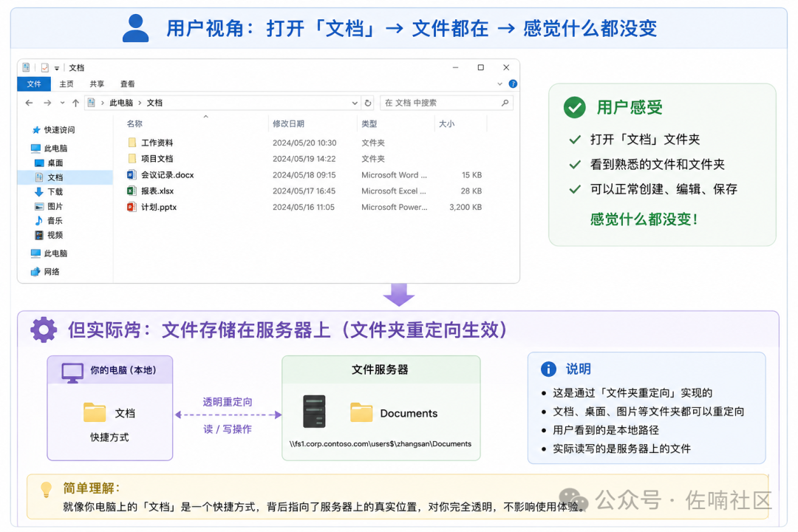This screenshot has width=798, height=532.
Task: Select 快速访问 in navigation pane
Action: click(59, 130)
